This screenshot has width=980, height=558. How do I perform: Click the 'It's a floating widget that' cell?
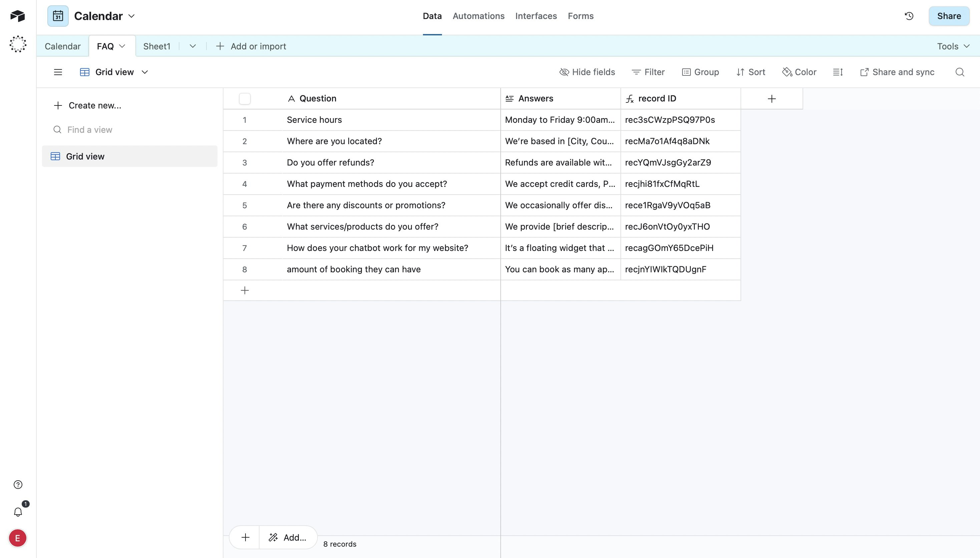[560, 248]
